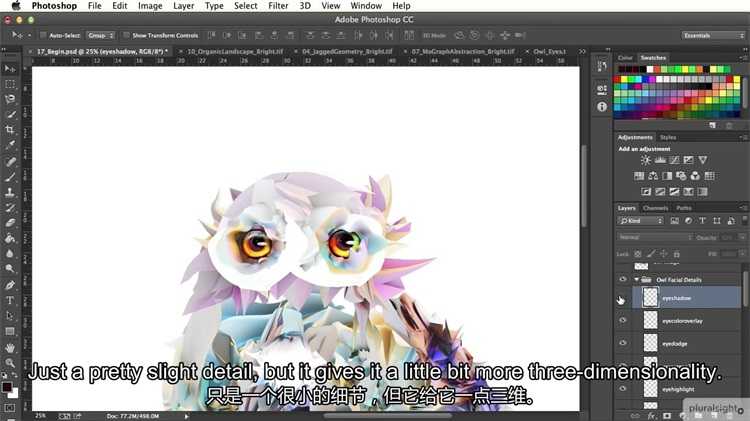Select the Zoom tool in the toolbox

click(x=10, y=362)
